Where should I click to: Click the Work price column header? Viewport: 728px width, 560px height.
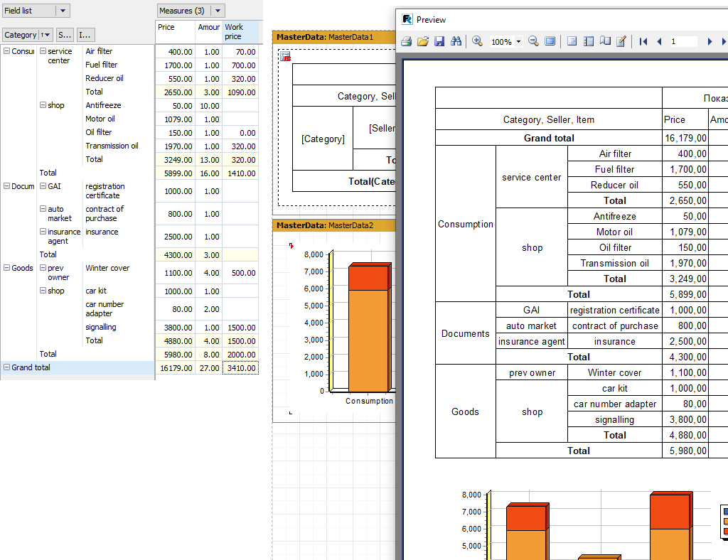click(240, 31)
